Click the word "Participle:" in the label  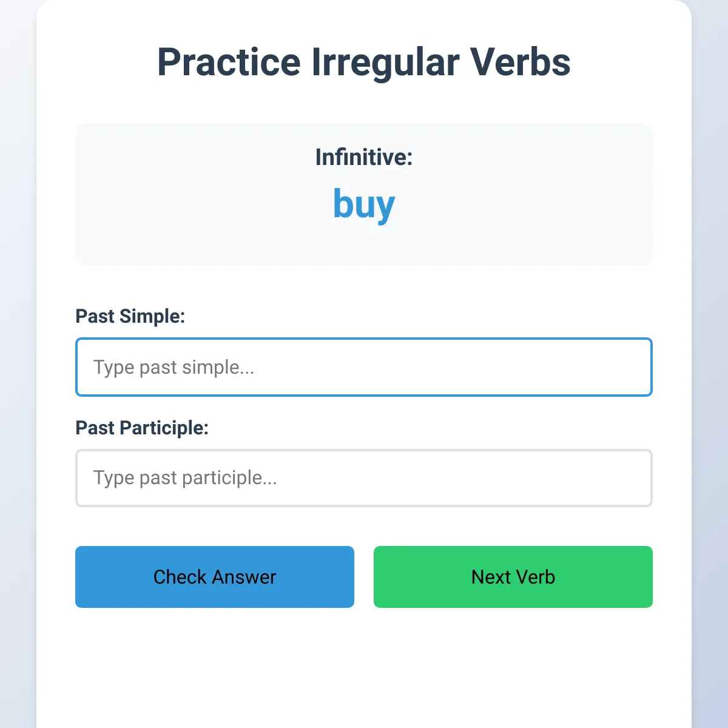click(x=164, y=428)
